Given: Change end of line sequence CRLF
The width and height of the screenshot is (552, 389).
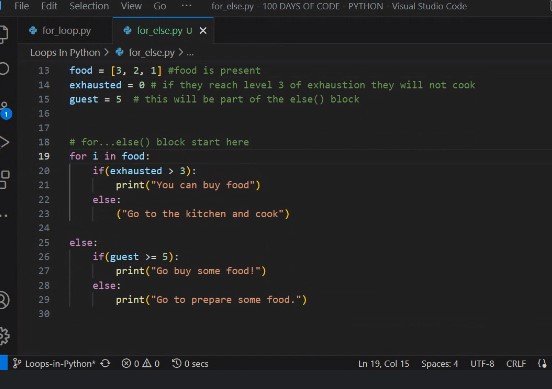Looking at the screenshot, I should coord(516,364).
